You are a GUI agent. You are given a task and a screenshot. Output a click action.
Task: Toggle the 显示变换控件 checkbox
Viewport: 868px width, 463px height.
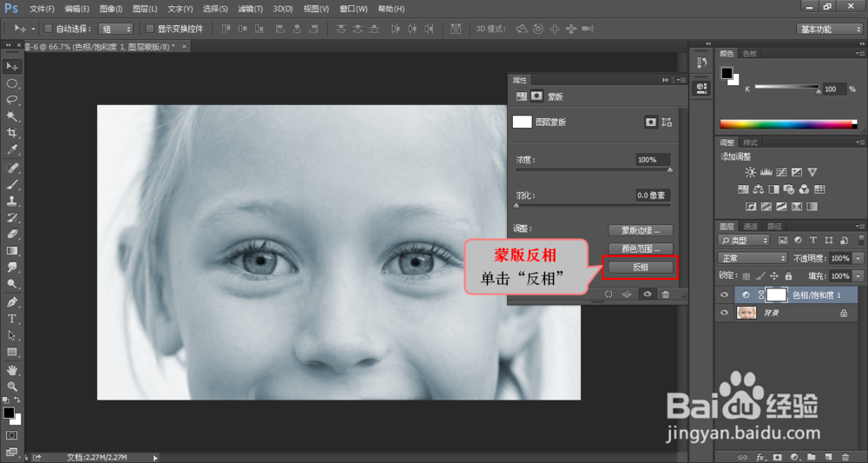pos(149,29)
